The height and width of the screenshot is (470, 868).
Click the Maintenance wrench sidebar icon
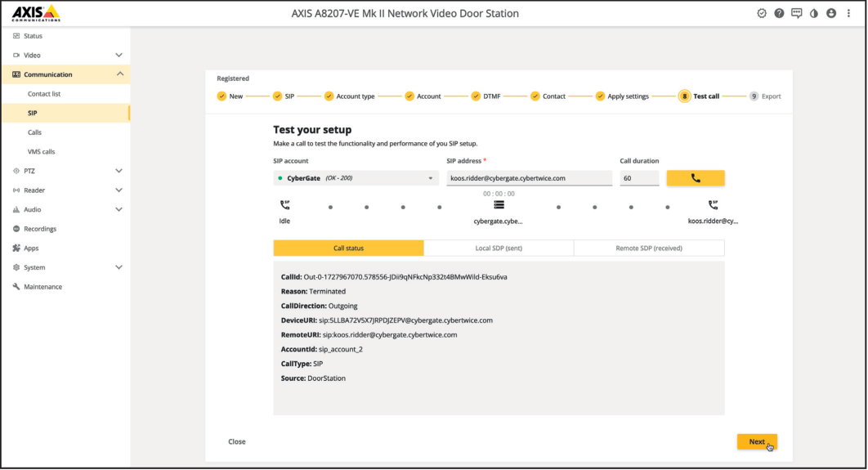click(x=16, y=287)
